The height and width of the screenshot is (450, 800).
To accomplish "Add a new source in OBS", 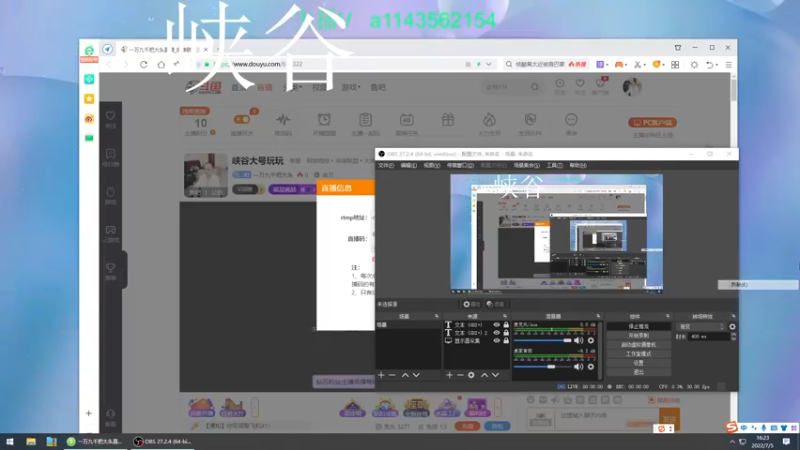I will pyautogui.click(x=449, y=375).
